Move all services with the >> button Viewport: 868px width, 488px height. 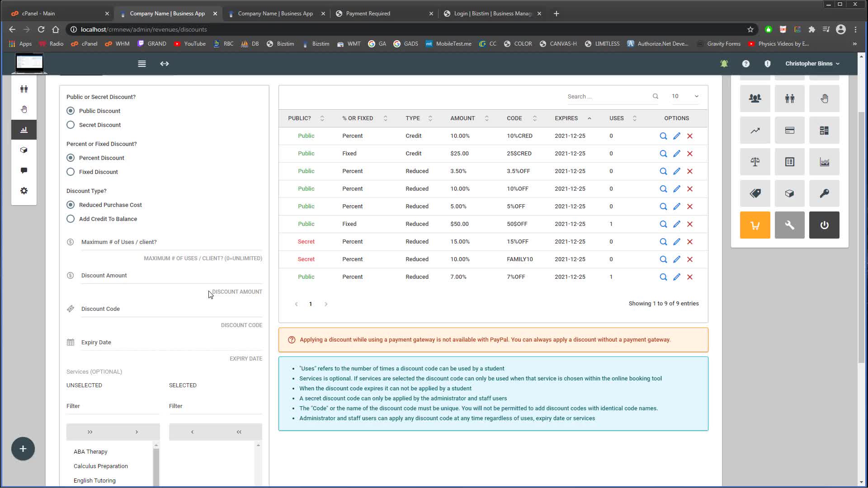pos(90,432)
